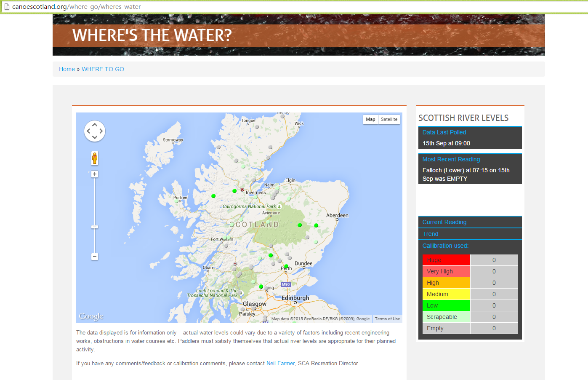Zoom out with the map minus button
The width and height of the screenshot is (588, 380).
(x=95, y=257)
